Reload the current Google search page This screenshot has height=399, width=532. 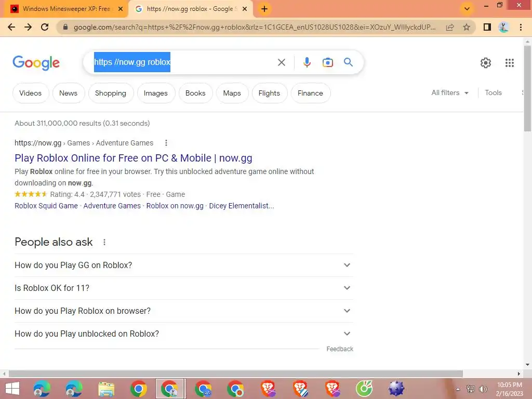pos(45,27)
